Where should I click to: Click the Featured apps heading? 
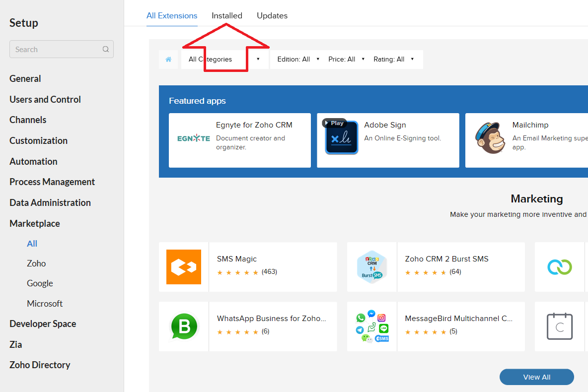197,101
